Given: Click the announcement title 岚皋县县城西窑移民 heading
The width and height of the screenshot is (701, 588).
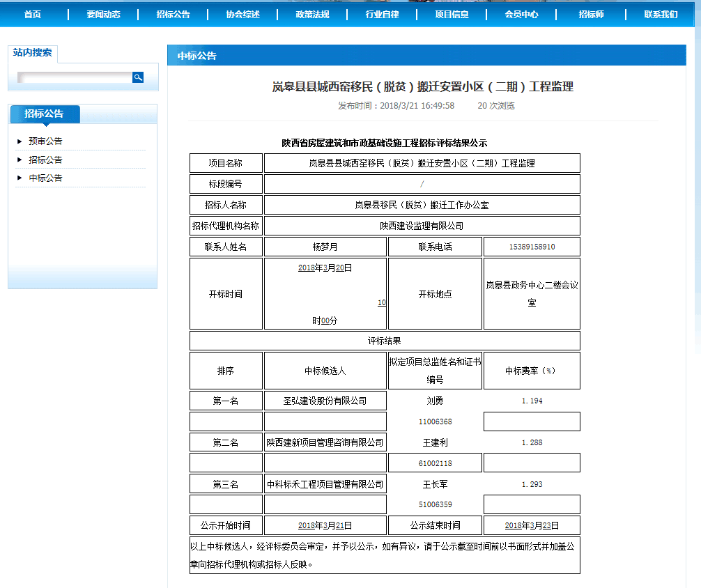Looking at the screenshot, I should click(422, 87).
